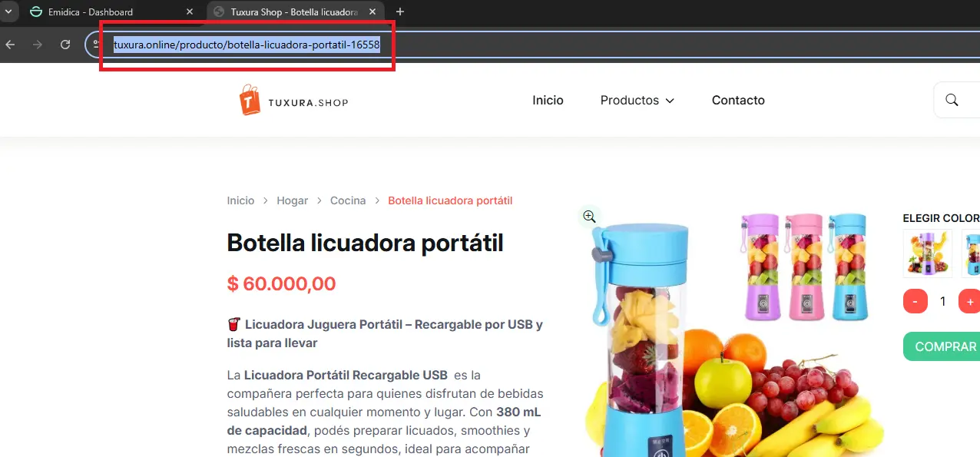
Task: Expand the Productos dropdown menu
Action: (637, 101)
